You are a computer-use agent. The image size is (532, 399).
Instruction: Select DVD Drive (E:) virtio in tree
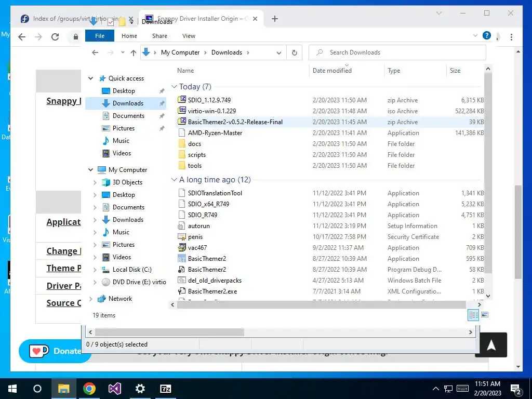(x=139, y=282)
